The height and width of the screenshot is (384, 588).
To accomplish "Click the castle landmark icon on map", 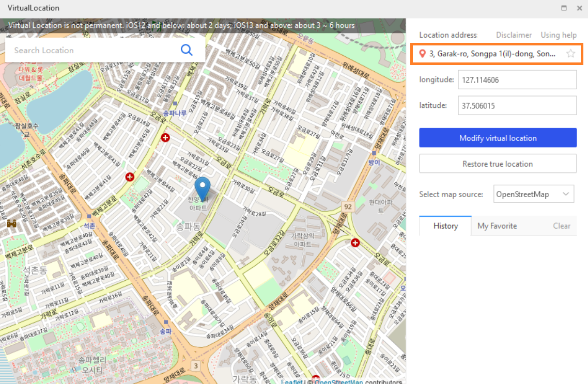I will [11, 223].
